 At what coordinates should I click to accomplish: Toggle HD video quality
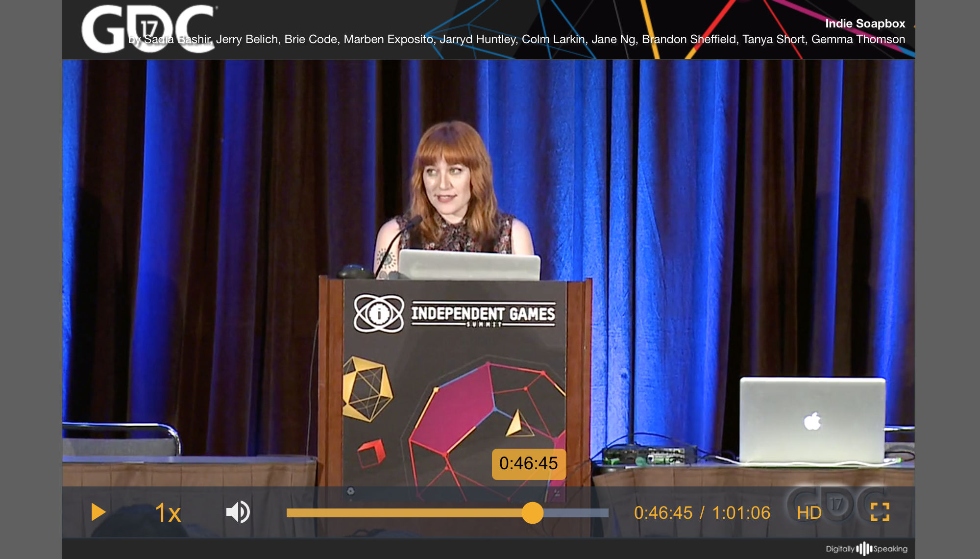tap(809, 513)
